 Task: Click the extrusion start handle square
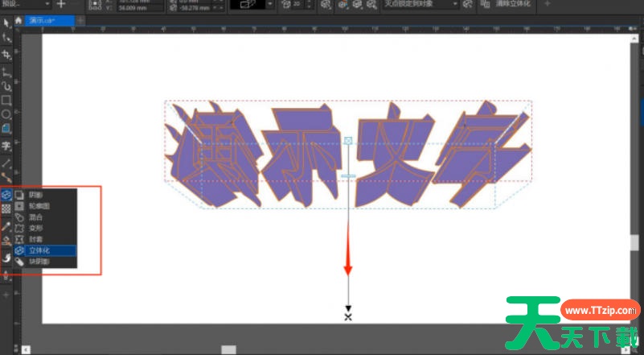click(x=348, y=141)
